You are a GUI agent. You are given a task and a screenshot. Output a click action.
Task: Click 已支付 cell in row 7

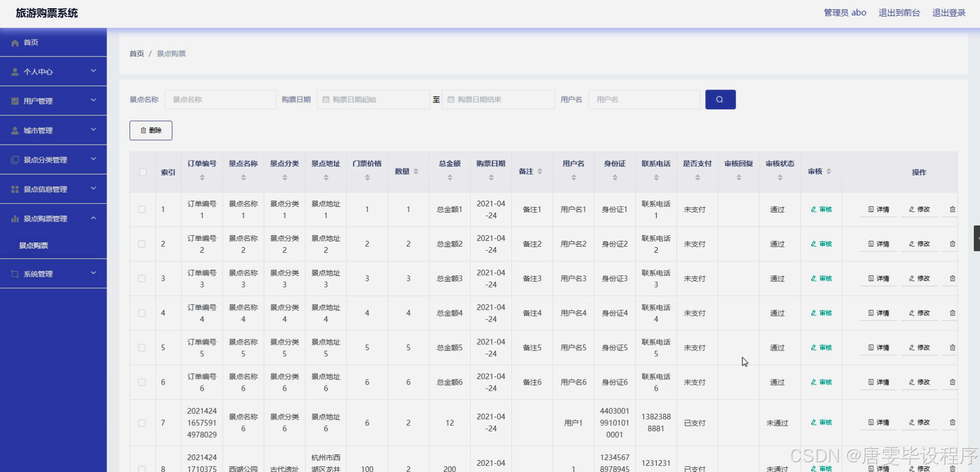coord(694,423)
